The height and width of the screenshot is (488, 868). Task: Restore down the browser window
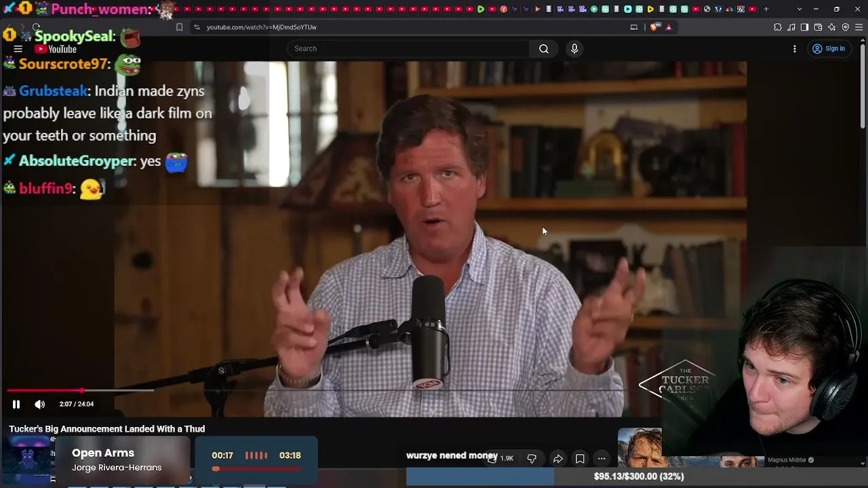point(837,9)
